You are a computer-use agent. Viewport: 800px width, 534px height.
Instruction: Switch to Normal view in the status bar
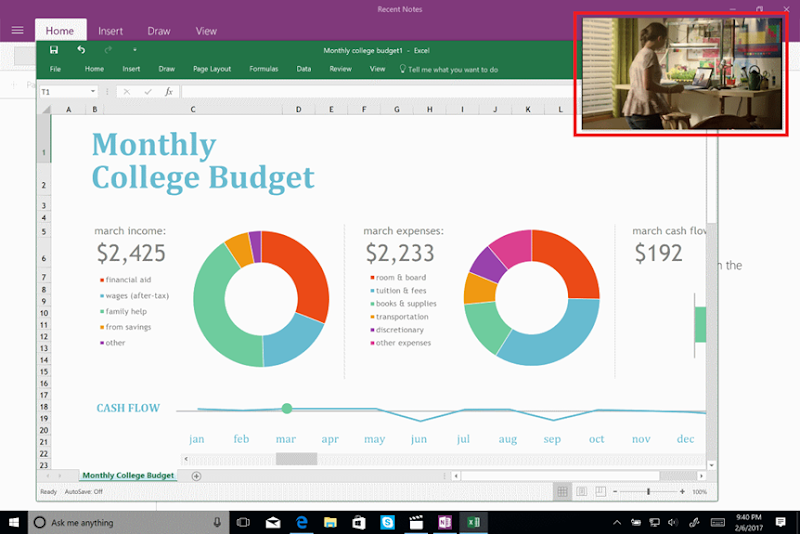coord(562,492)
